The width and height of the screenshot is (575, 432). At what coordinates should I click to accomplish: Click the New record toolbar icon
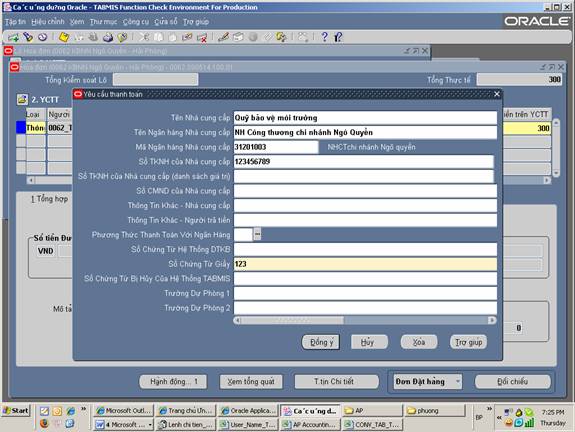13,37
